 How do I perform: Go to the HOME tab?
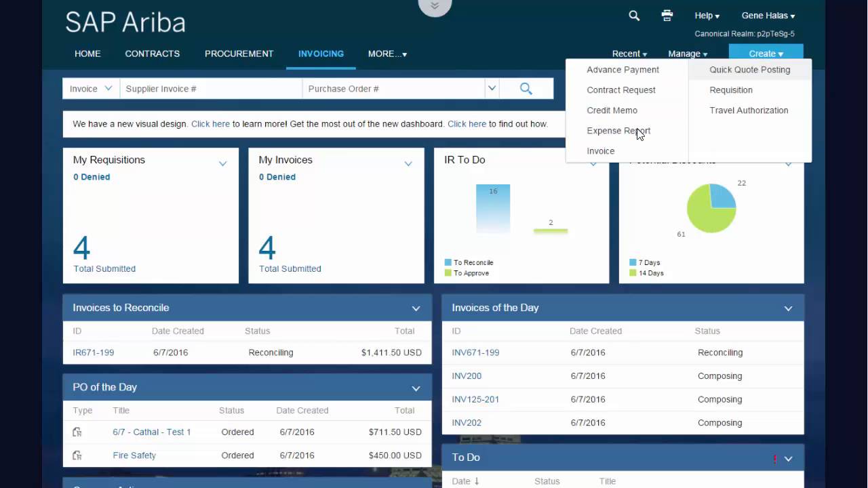tap(87, 54)
